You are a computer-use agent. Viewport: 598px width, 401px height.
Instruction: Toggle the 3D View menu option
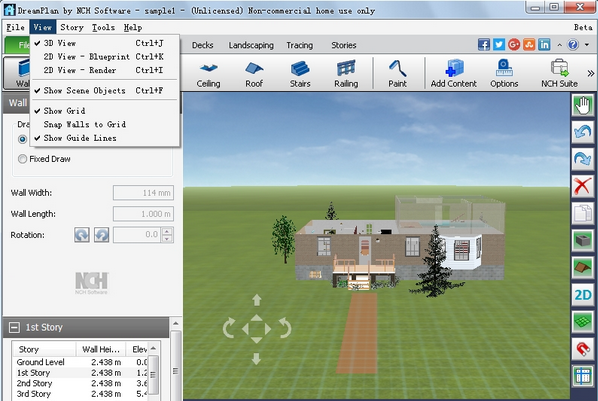pyautogui.click(x=104, y=43)
